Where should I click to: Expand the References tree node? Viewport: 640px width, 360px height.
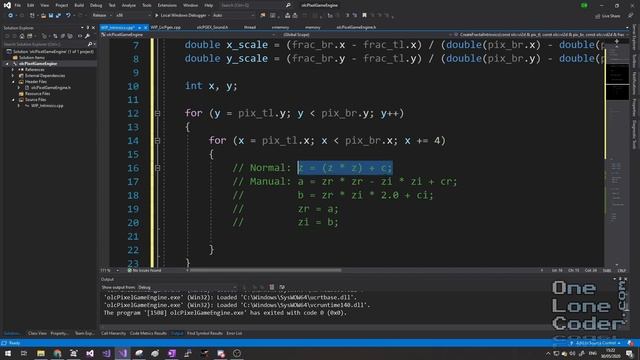pyautogui.click(x=13, y=70)
